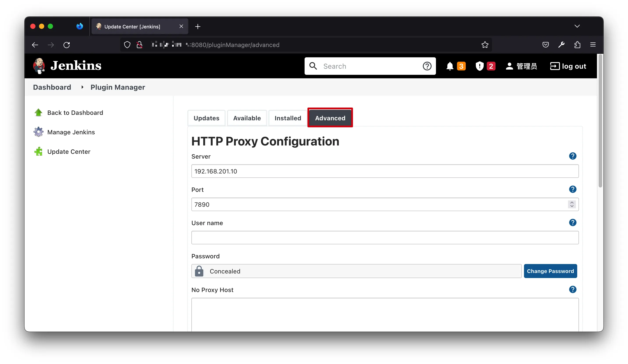The image size is (628, 364).
Task: Open the 管理员 user profile link
Action: click(x=521, y=66)
